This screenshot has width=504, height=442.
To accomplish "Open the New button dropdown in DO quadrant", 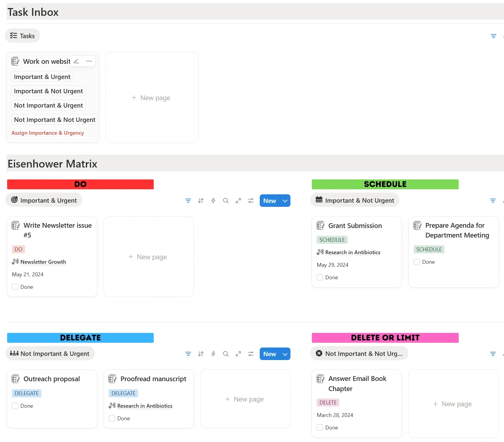I will coord(285,201).
